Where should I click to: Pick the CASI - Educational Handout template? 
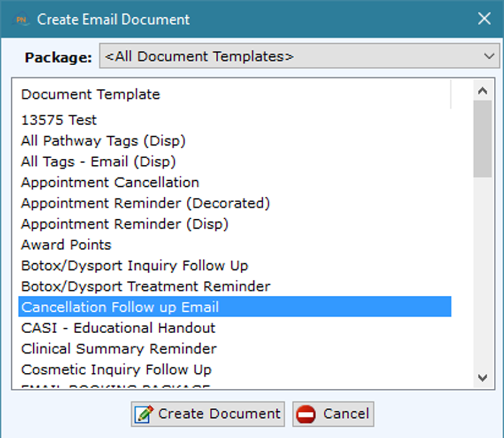(x=118, y=328)
